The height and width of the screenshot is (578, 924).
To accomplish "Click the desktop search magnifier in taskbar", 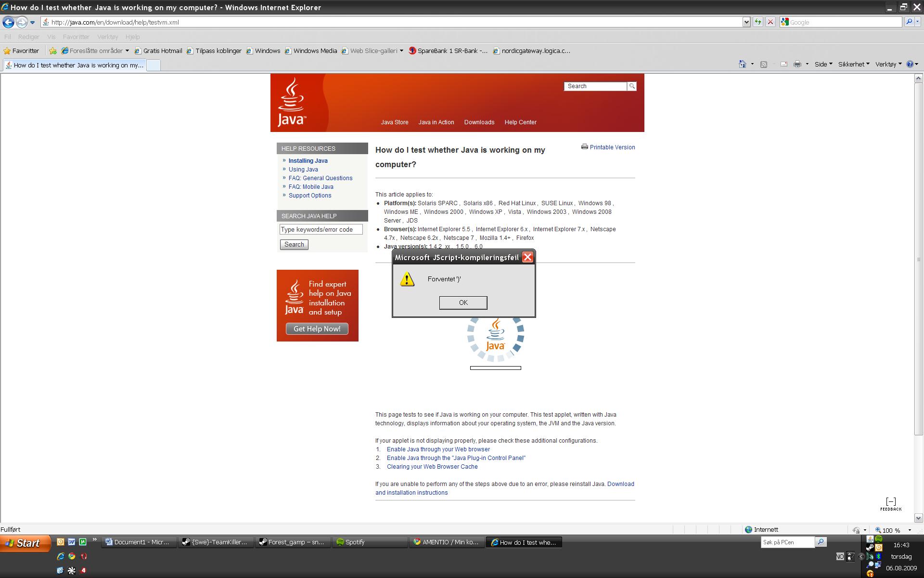I will click(821, 542).
